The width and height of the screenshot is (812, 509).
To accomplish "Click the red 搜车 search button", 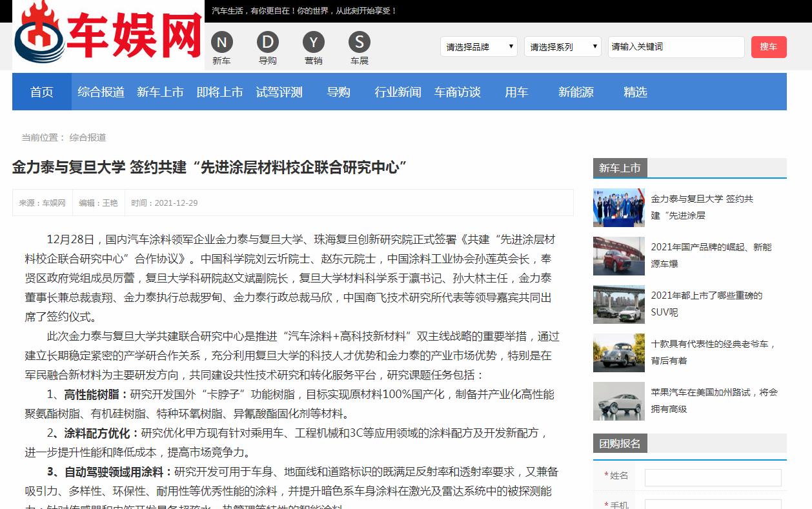I will click(769, 46).
